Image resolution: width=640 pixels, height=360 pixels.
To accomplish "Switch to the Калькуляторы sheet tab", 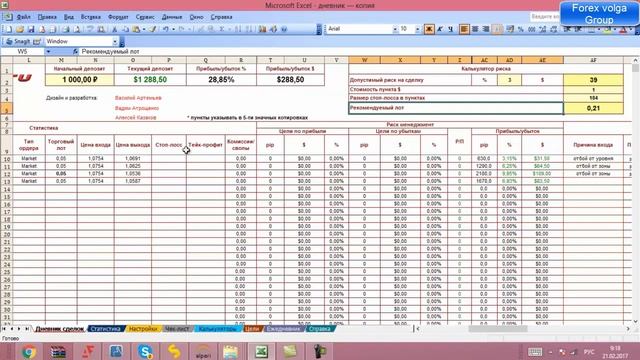I will coord(218,329).
